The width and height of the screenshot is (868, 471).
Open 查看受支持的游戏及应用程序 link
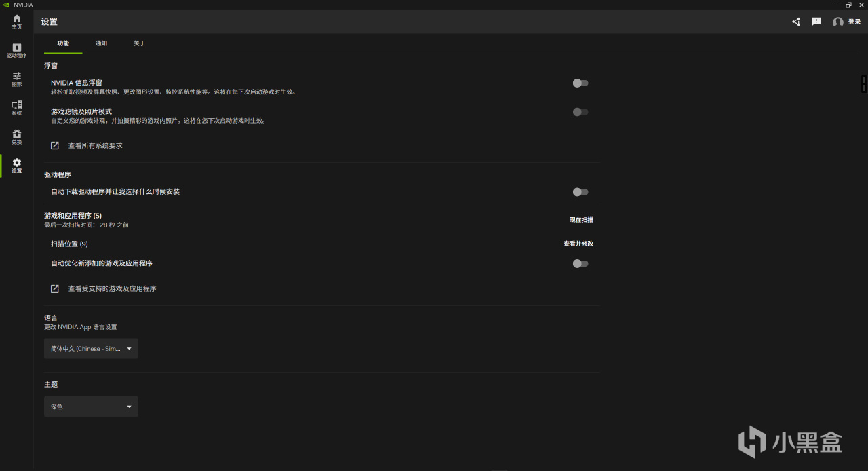(x=112, y=288)
